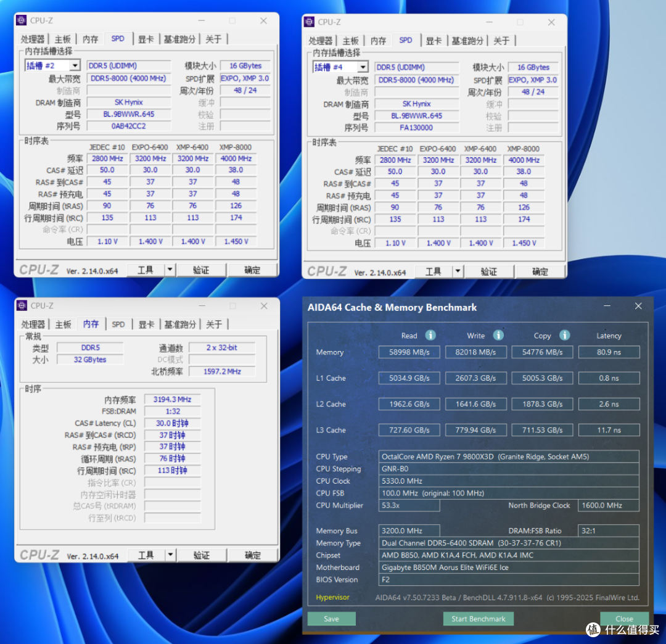Click 工具 button in slot #2 window
Screen dimensions: 666x644
[146, 270]
